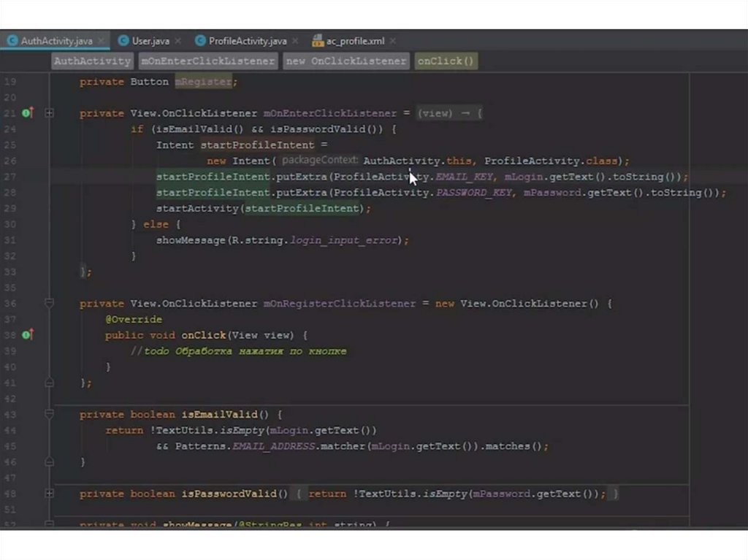Image resolution: width=748 pixels, height=560 pixels.
Task: Click the AuthActivity breadcrumb
Action: (x=92, y=61)
